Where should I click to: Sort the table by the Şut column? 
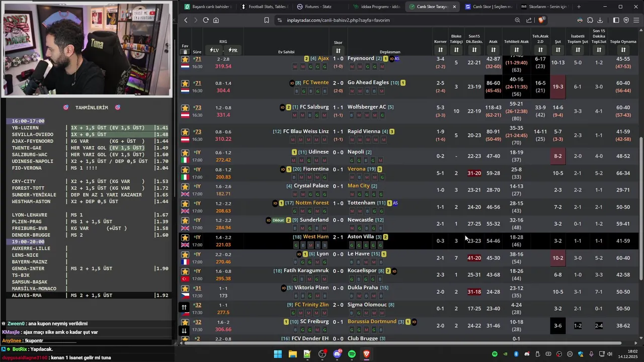558,50
